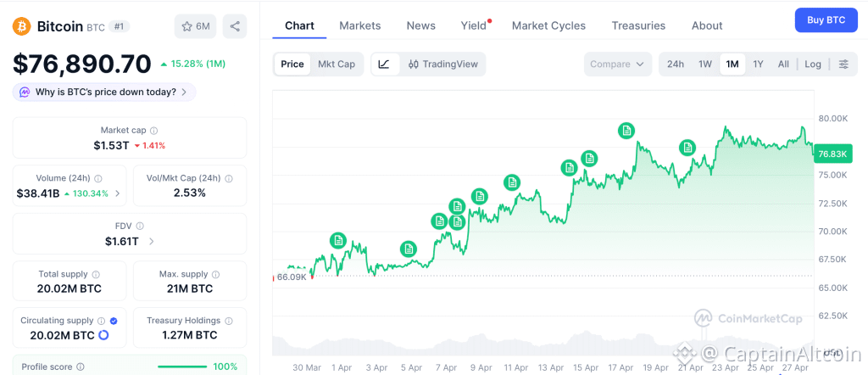This screenshot has height=375, width=868.
Task: Click the Circulating supply info icon
Action: pyautogui.click(x=101, y=321)
